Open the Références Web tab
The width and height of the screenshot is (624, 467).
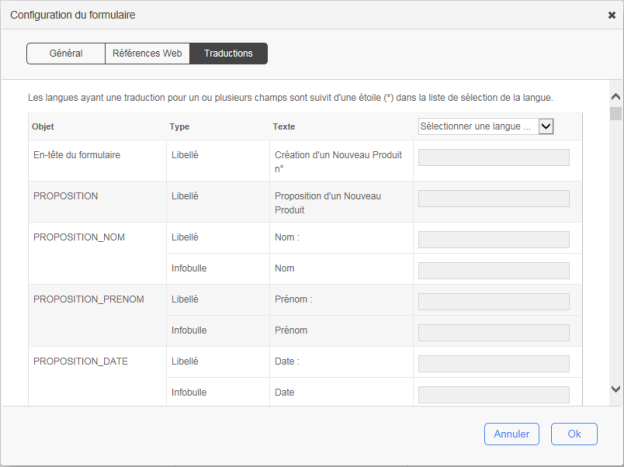(147, 53)
